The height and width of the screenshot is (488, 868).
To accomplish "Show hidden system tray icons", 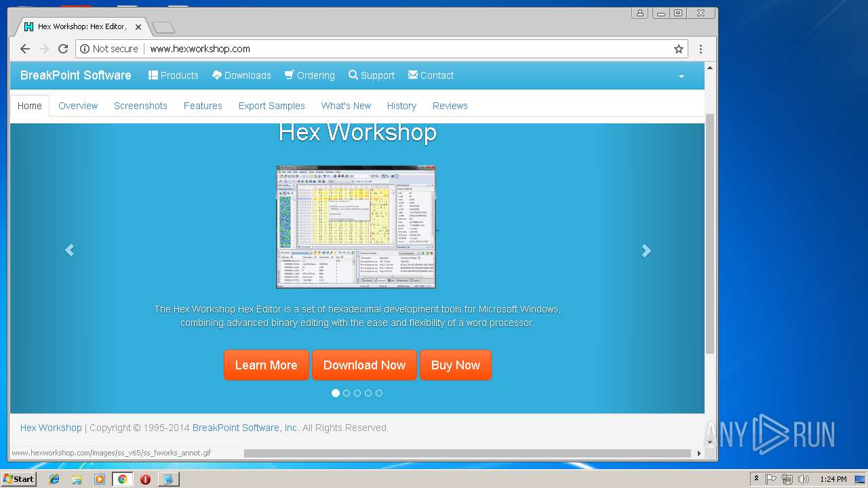I will 756,479.
